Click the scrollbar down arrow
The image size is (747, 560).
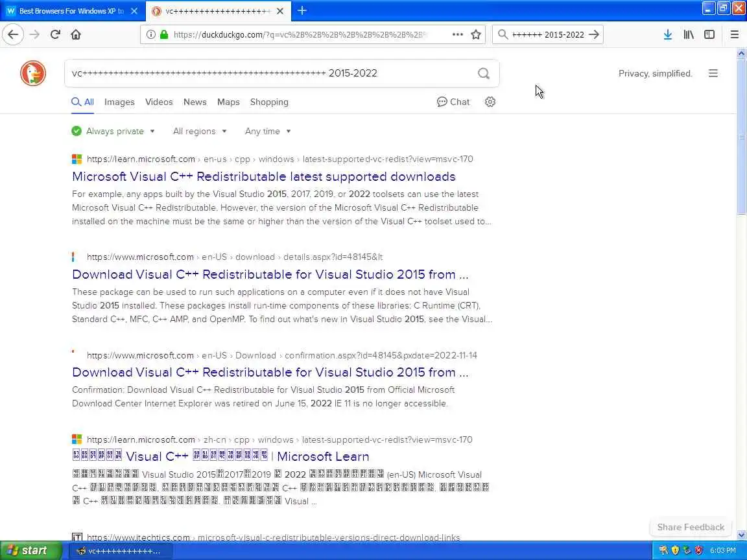pos(741,535)
